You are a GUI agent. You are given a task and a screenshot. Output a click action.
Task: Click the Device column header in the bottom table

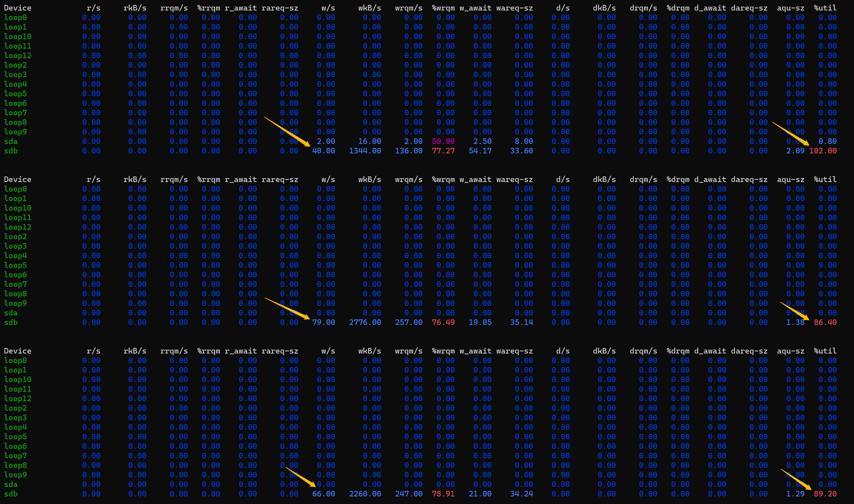point(18,351)
